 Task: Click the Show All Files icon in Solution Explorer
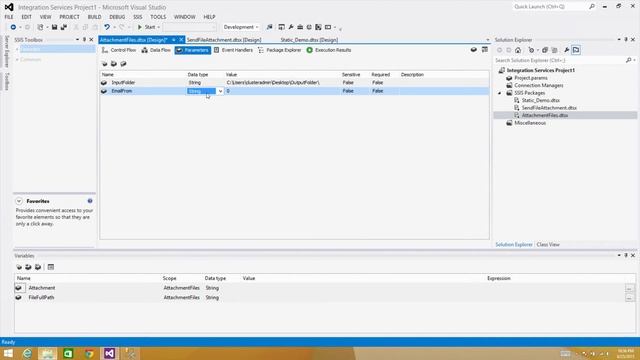[554, 50]
